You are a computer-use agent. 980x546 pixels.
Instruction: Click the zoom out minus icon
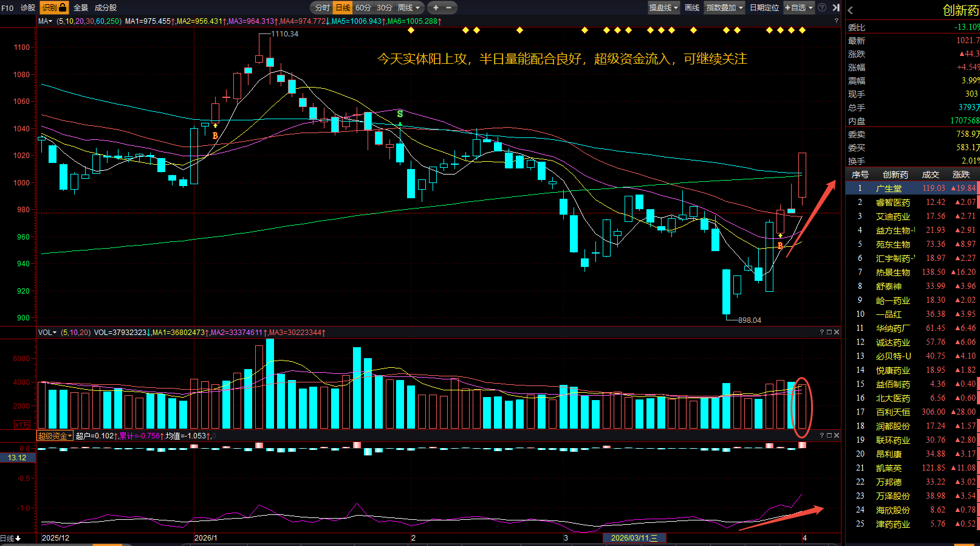click(x=449, y=7)
